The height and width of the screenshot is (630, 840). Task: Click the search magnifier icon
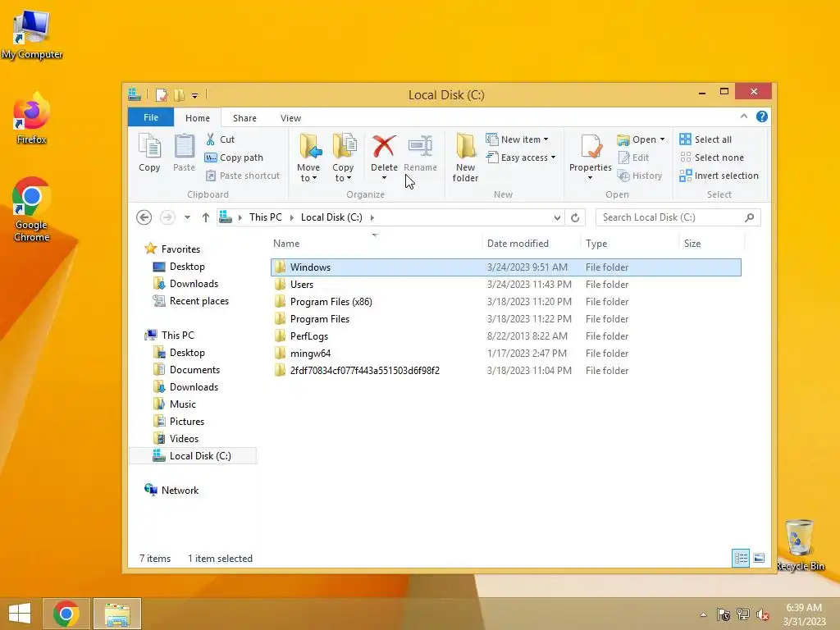pos(750,217)
